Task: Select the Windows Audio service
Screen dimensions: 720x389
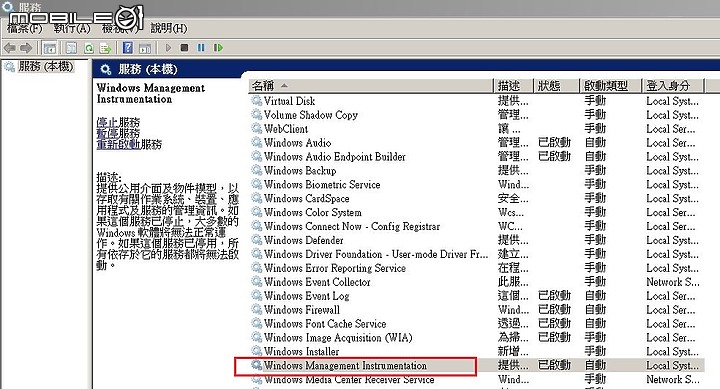Action: (x=298, y=143)
